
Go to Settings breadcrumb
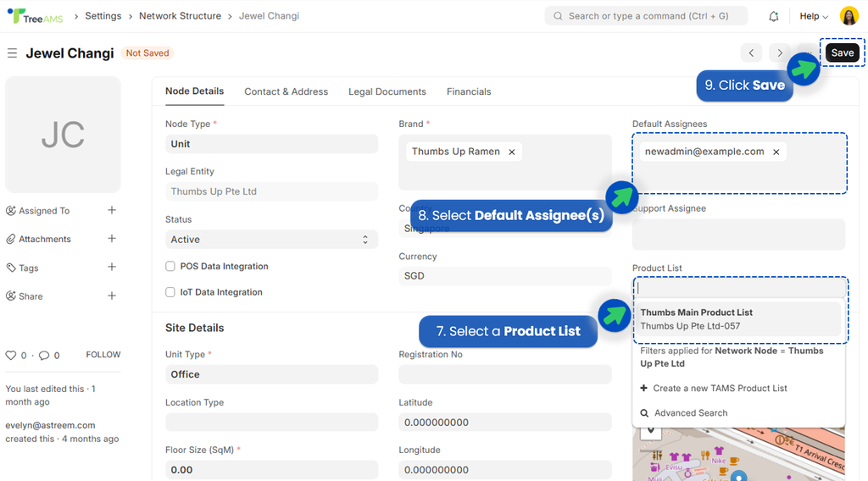[x=103, y=16]
